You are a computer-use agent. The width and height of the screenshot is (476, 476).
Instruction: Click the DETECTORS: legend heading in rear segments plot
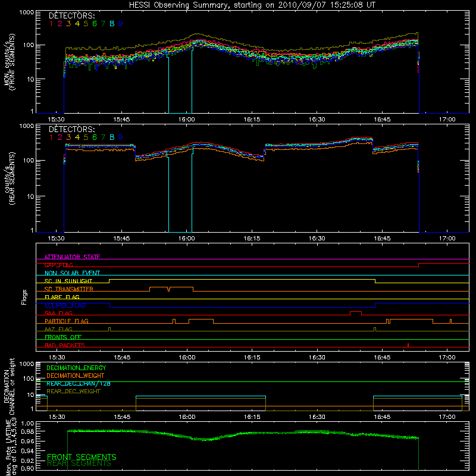71,129
